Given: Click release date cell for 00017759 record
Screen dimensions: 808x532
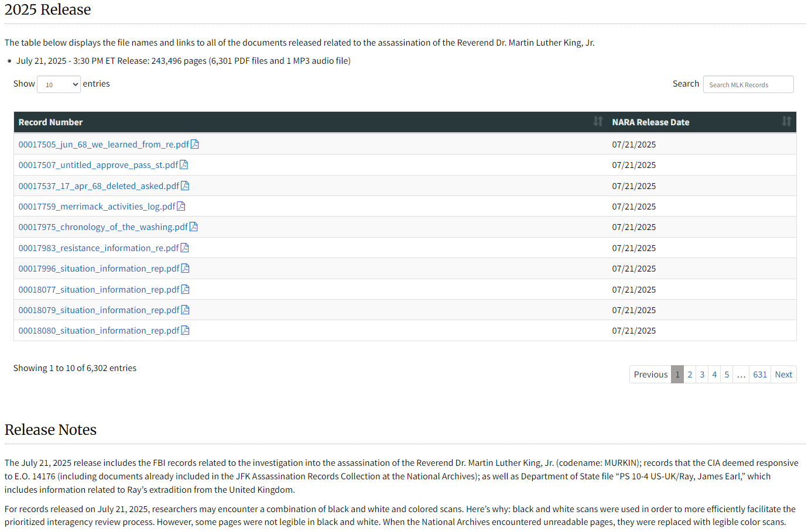Looking at the screenshot, I should [x=702, y=206].
